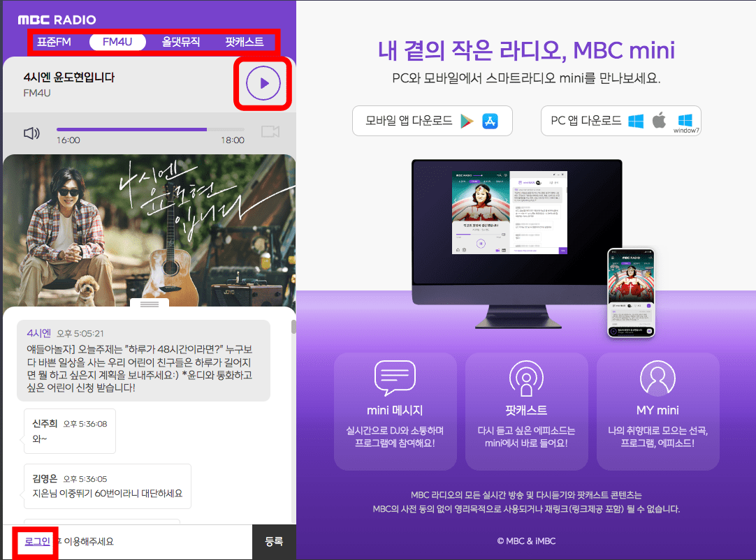This screenshot has height=560, width=756.
Task: Click the PC 앱 다운로드 label
Action: coord(586,121)
